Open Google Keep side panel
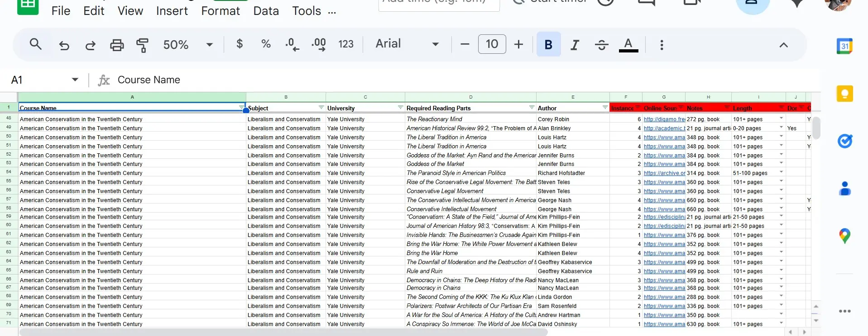 point(844,94)
